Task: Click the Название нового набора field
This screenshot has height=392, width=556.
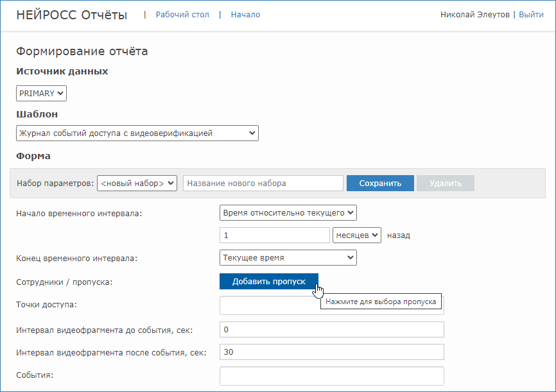Action: [x=263, y=183]
